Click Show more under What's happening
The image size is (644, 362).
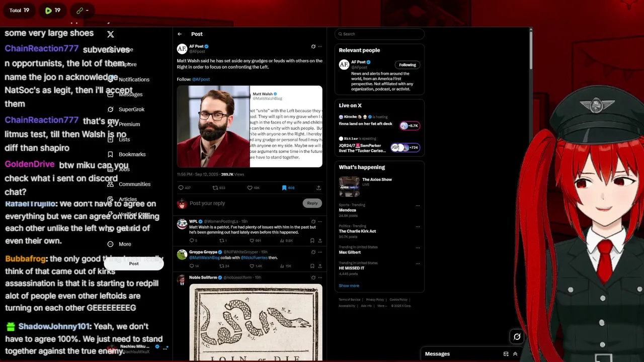pos(349,286)
